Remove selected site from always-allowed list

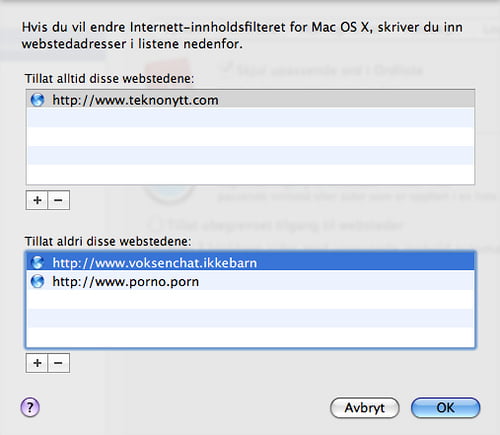pyautogui.click(x=58, y=200)
